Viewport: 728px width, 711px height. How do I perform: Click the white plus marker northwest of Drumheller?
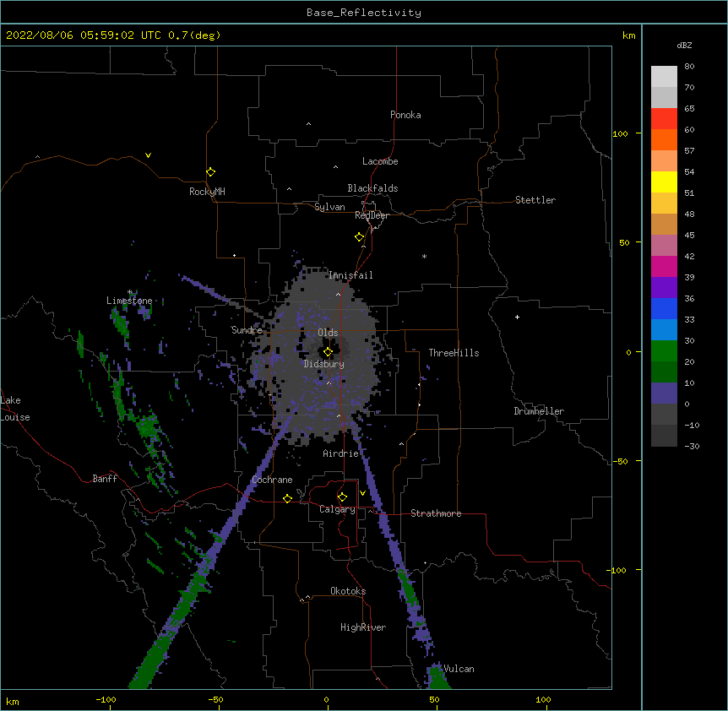(517, 317)
